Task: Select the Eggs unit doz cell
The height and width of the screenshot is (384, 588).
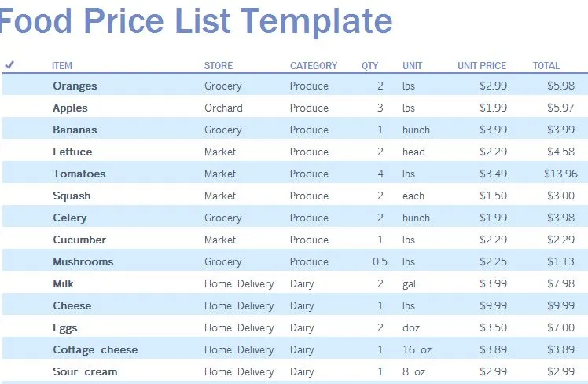Action: tap(411, 327)
